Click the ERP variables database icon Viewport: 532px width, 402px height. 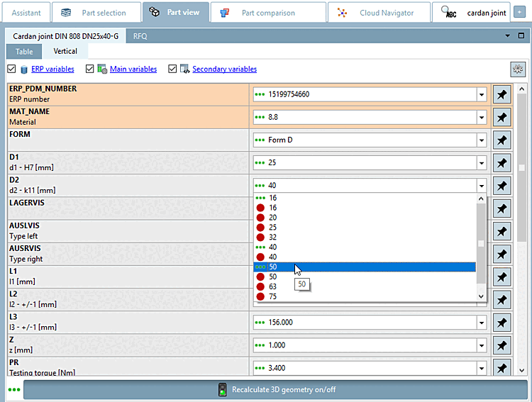23,69
